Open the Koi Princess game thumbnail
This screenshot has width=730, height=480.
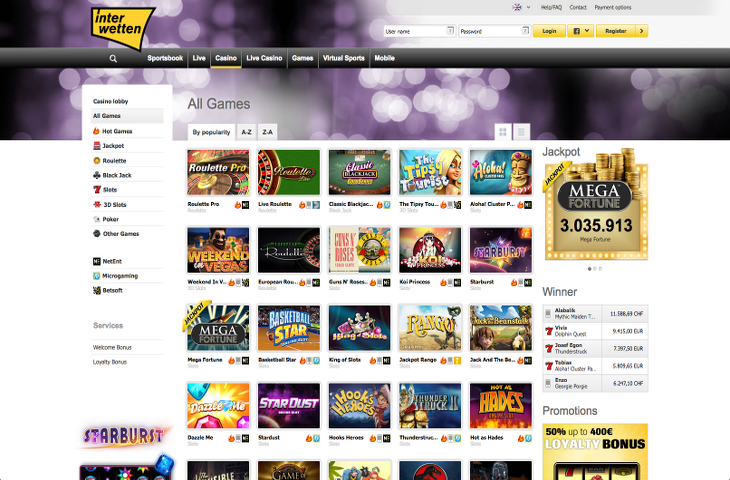point(430,250)
